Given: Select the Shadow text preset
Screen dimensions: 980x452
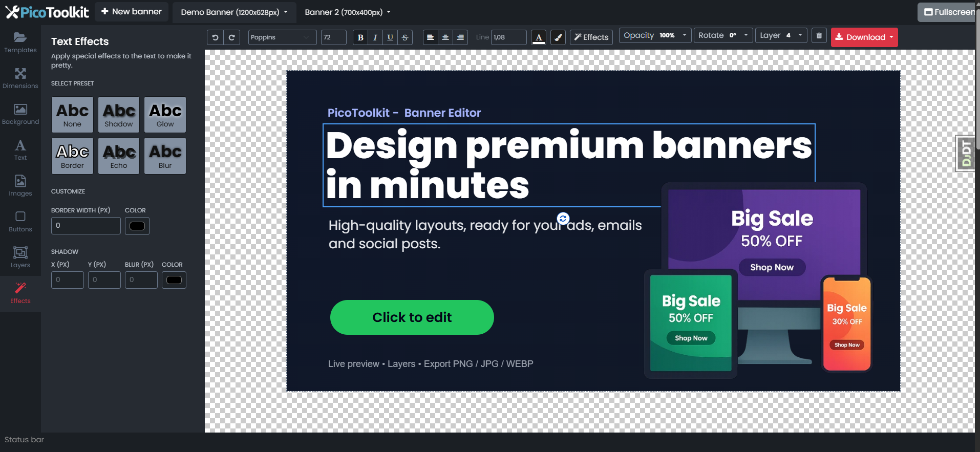Looking at the screenshot, I should point(119,115).
